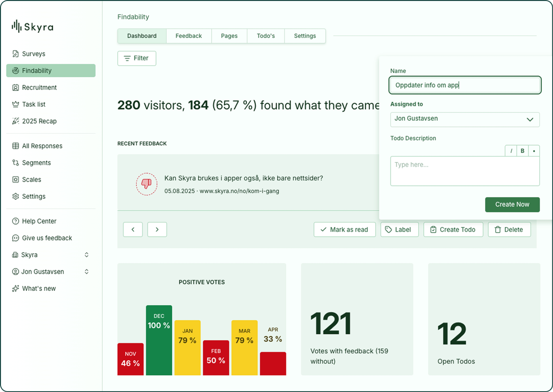Switch to the Feedback tab
This screenshot has width=553, height=392.
(189, 36)
